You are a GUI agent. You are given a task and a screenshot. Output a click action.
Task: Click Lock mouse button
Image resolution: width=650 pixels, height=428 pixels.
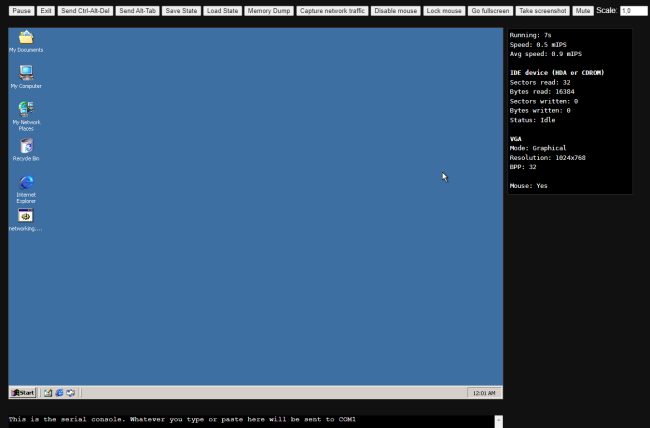pos(444,11)
